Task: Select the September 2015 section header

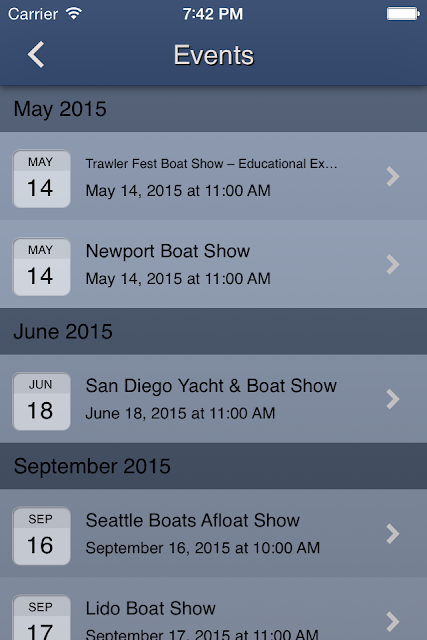Action: [x=214, y=466]
